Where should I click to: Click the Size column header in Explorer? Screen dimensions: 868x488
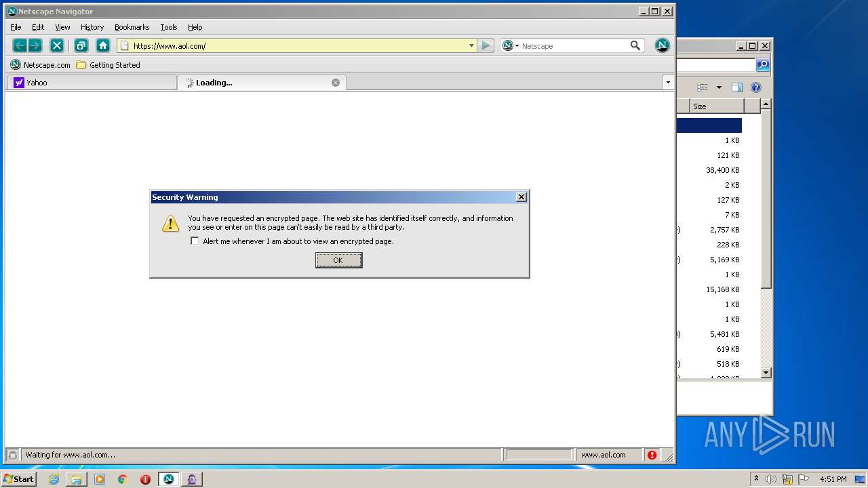point(717,106)
